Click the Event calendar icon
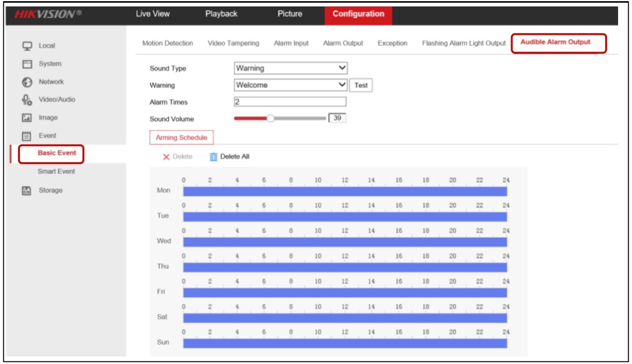This screenshot has height=364, width=632. (27, 136)
